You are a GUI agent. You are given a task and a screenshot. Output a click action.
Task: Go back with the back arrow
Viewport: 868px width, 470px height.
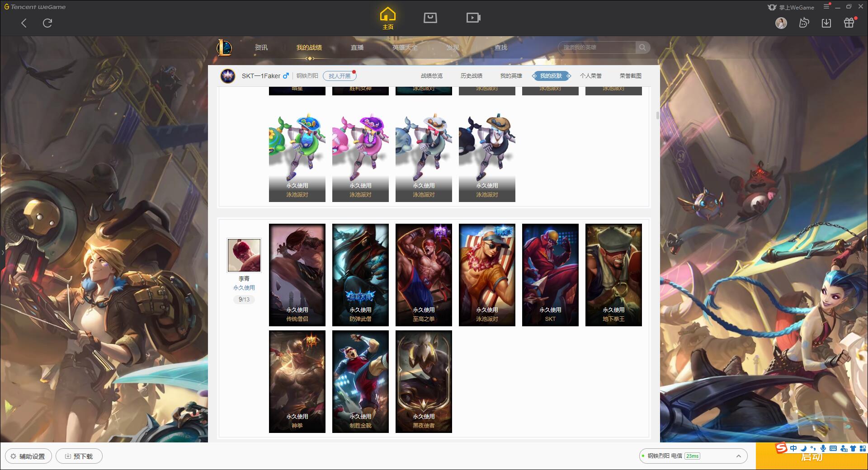coord(24,23)
